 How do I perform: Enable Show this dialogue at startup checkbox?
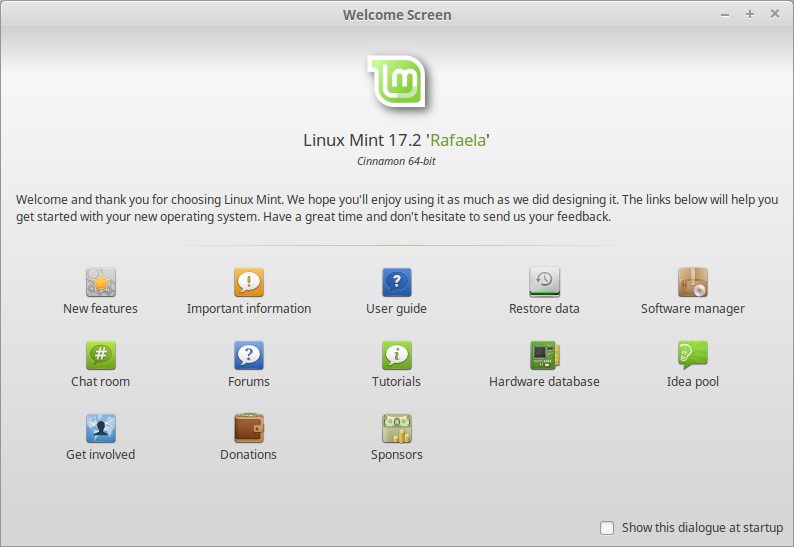(607, 527)
